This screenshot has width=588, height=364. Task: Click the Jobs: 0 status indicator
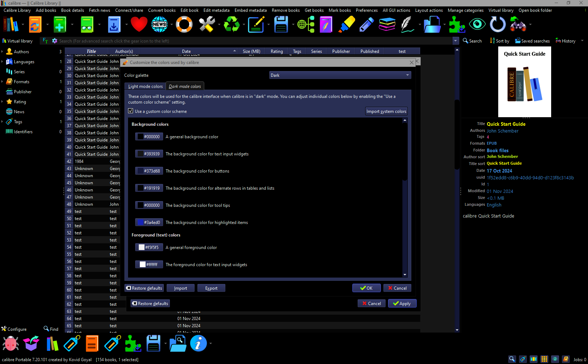[x=580, y=359]
